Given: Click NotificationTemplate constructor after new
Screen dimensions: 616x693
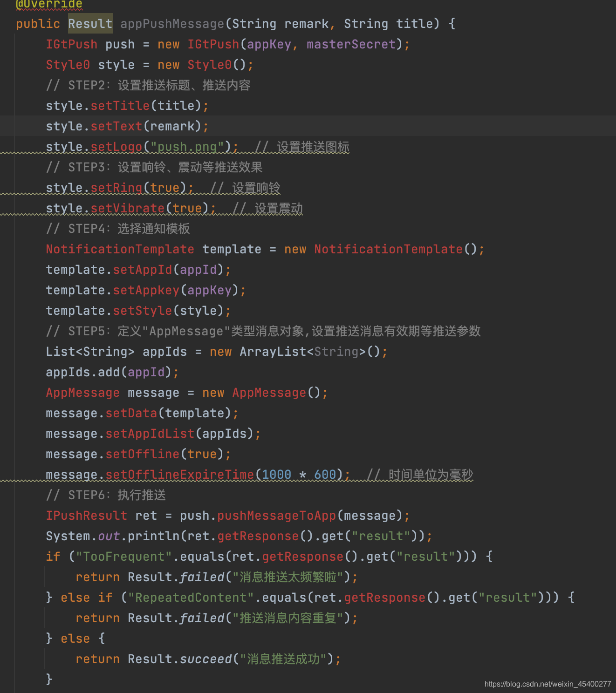Looking at the screenshot, I should pyautogui.click(x=389, y=249).
